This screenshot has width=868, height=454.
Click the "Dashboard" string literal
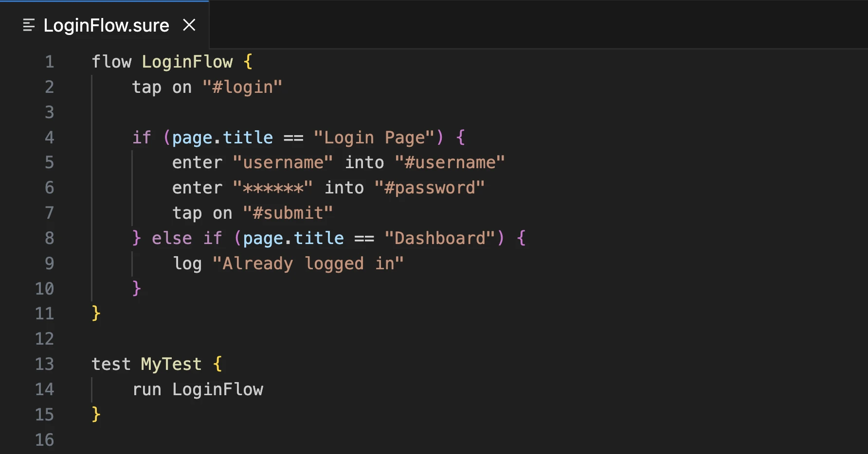[439, 238]
